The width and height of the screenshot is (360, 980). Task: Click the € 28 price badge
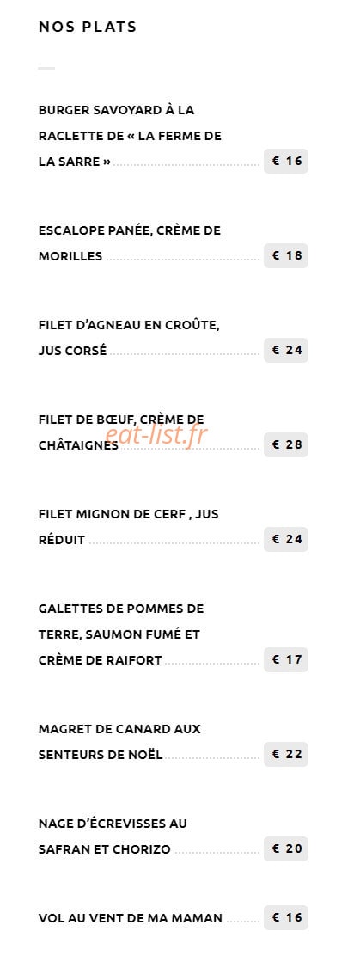pyautogui.click(x=286, y=445)
